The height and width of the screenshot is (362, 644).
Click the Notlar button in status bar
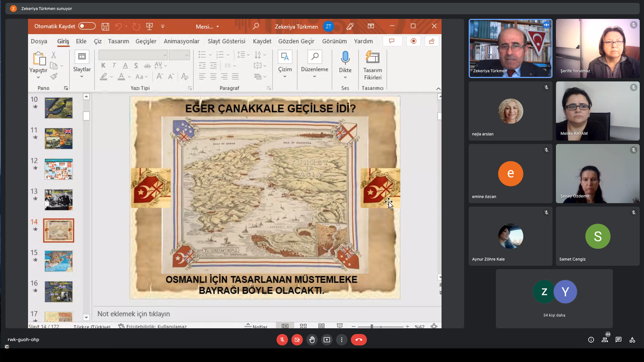(256, 326)
